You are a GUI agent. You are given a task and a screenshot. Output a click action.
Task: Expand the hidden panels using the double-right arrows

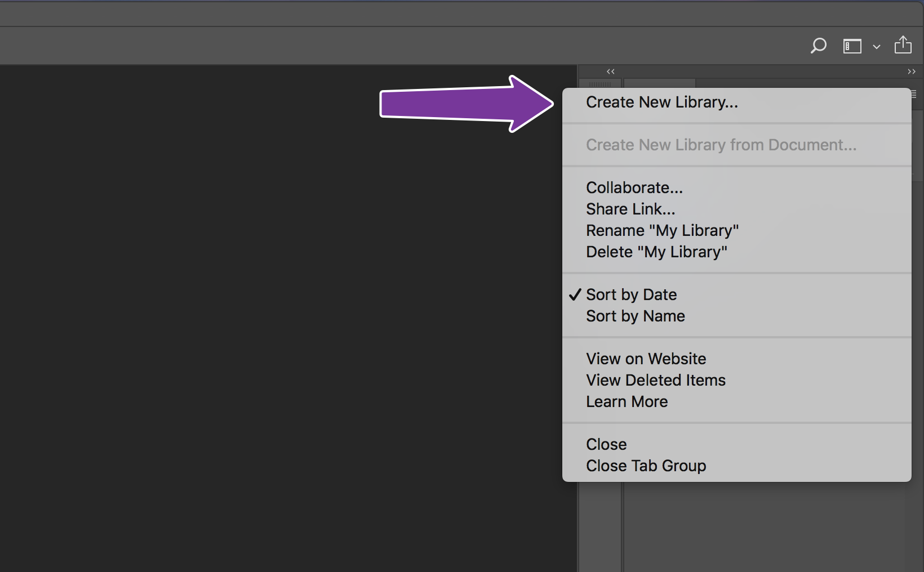coord(912,71)
